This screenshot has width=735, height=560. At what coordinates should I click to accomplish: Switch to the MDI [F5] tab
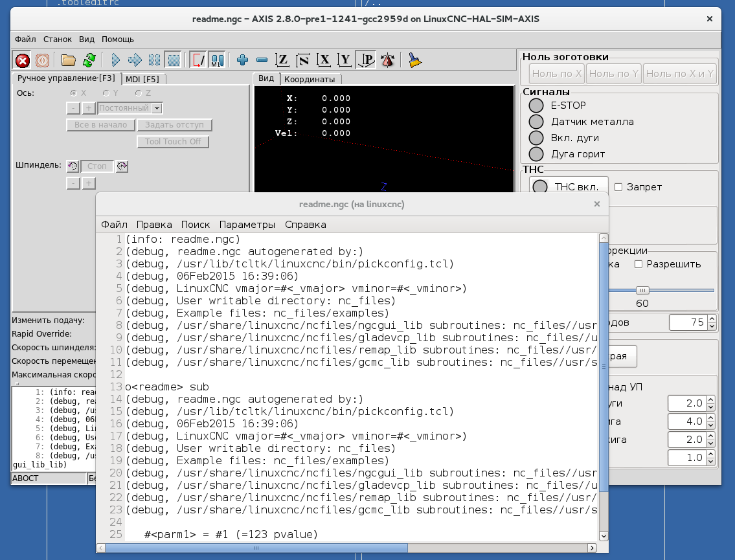point(142,79)
